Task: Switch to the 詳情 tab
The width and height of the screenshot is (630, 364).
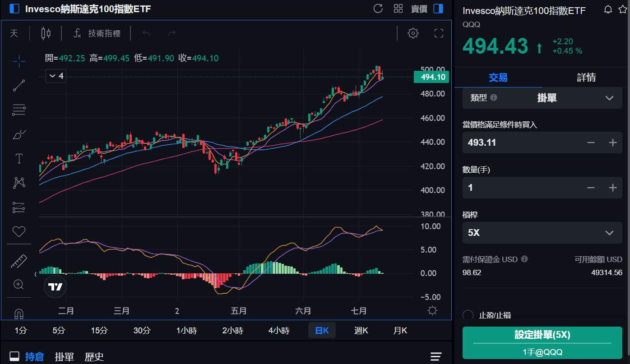Action: [x=586, y=78]
